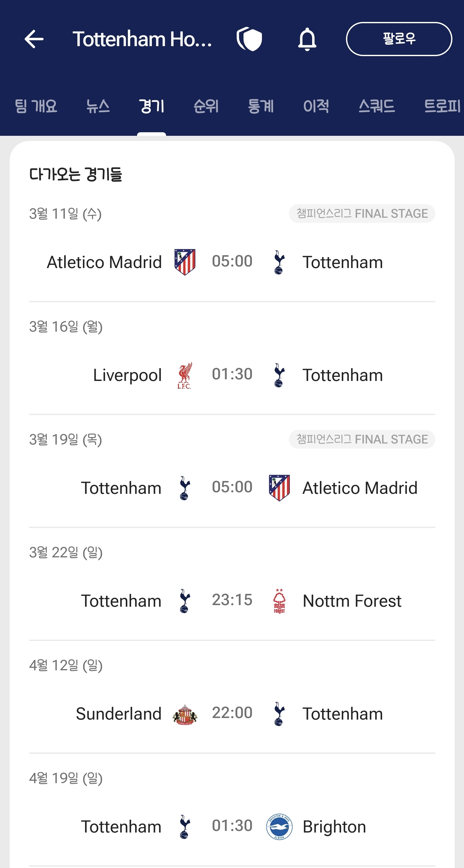Open the 이적 tab
This screenshot has height=868, width=464.
pyautogui.click(x=316, y=106)
